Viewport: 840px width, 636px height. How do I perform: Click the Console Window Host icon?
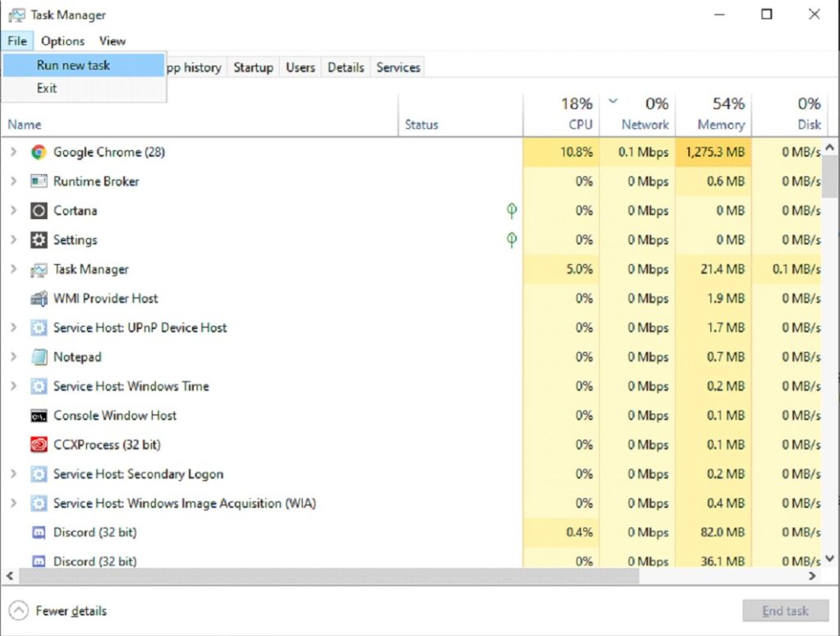(39, 416)
